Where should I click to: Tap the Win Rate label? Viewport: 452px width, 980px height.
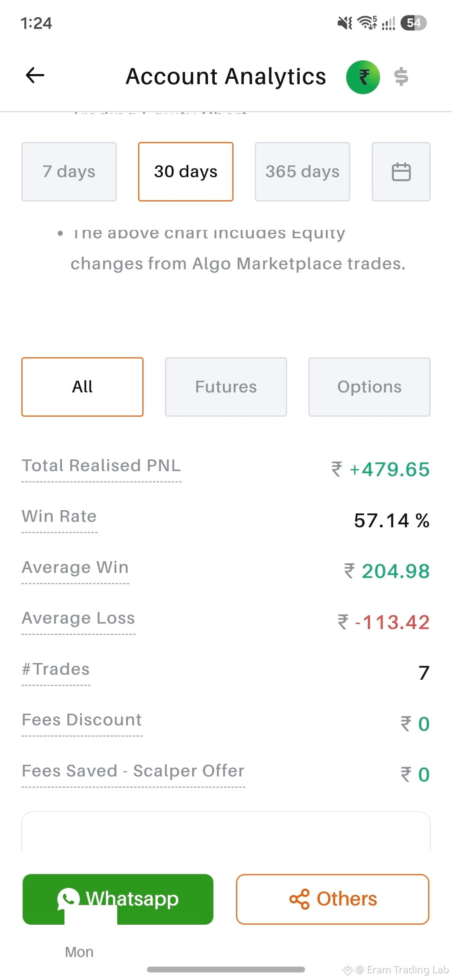click(x=59, y=516)
